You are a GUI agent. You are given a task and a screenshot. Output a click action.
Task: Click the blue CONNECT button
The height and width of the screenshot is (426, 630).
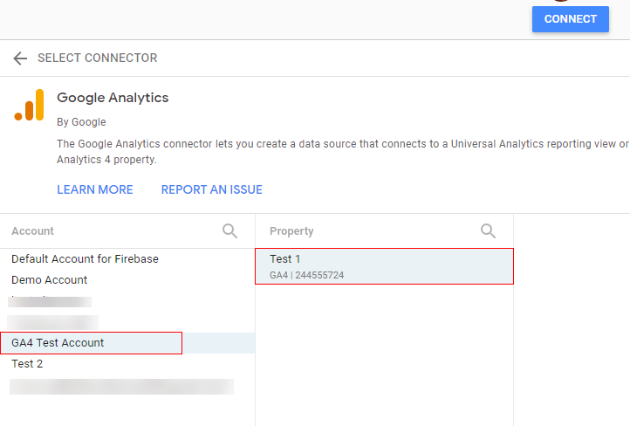click(x=570, y=19)
